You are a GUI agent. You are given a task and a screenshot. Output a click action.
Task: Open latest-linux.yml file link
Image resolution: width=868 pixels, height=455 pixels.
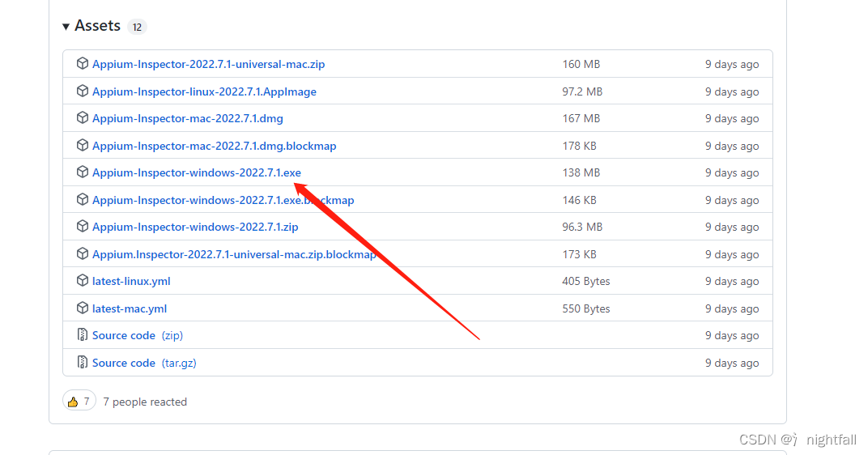(131, 281)
